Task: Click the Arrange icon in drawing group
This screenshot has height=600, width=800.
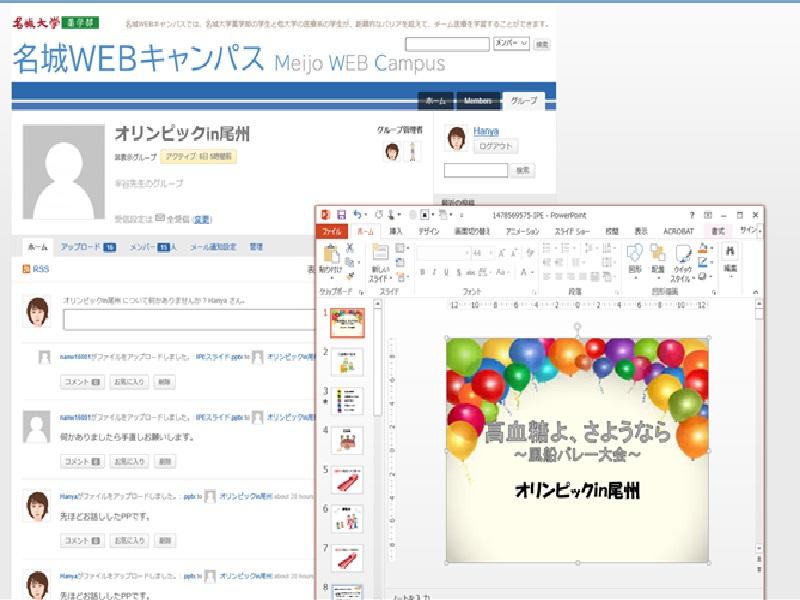Action: (658, 253)
